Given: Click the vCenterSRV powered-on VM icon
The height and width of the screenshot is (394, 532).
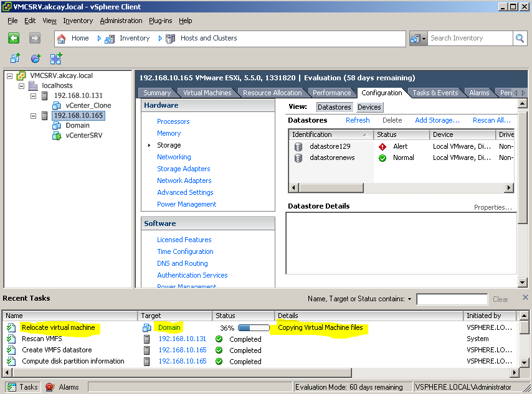Looking at the screenshot, I should (x=56, y=136).
